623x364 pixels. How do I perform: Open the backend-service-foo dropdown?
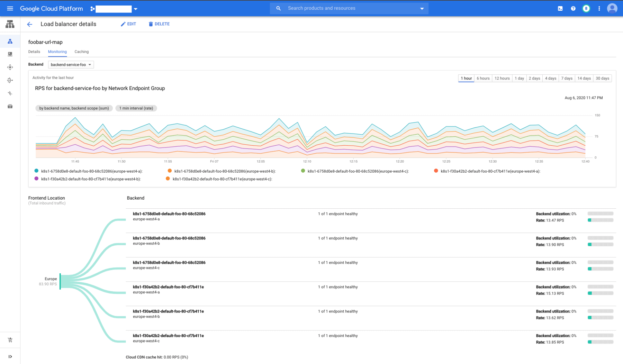(x=71, y=64)
